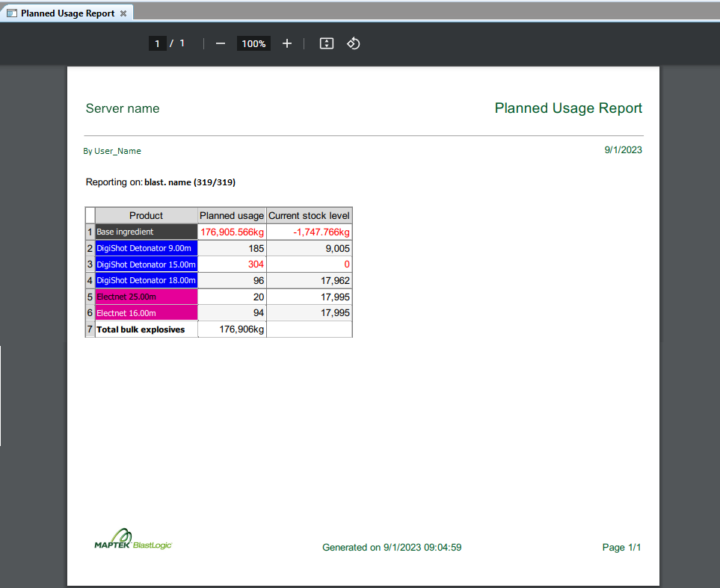Screen dimensions: 720x588
Task: Click the Total bulk explosives row label
Action: coord(141,329)
